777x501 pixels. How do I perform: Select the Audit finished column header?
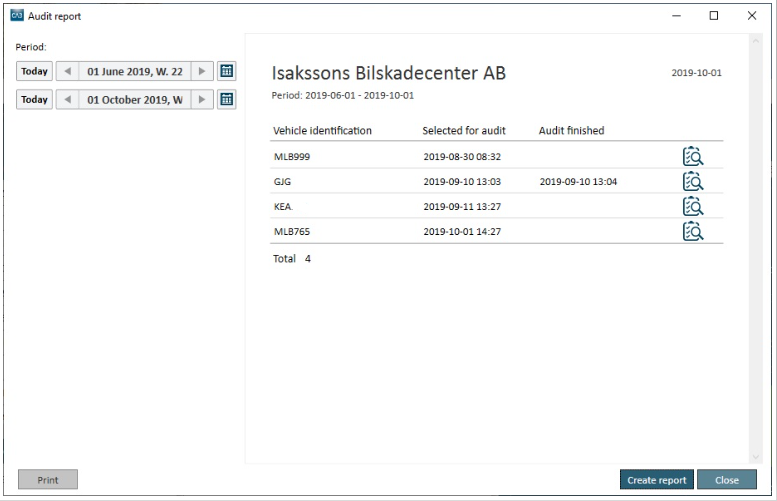click(571, 131)
